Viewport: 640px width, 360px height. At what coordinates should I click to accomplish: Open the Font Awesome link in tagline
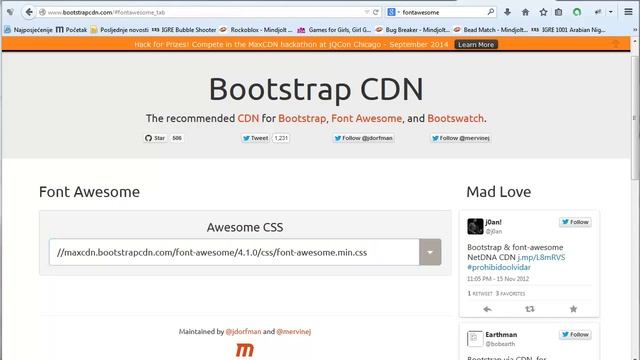coord(367,118)
